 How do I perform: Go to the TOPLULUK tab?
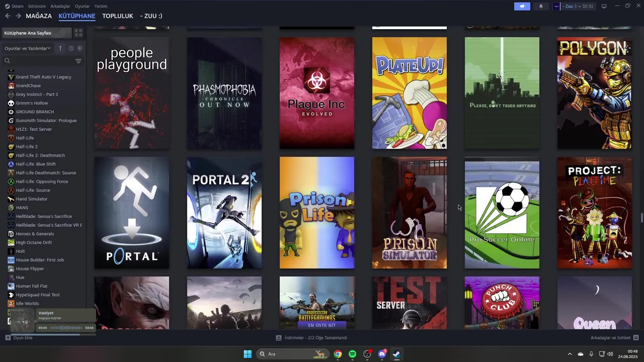point(118,16)
